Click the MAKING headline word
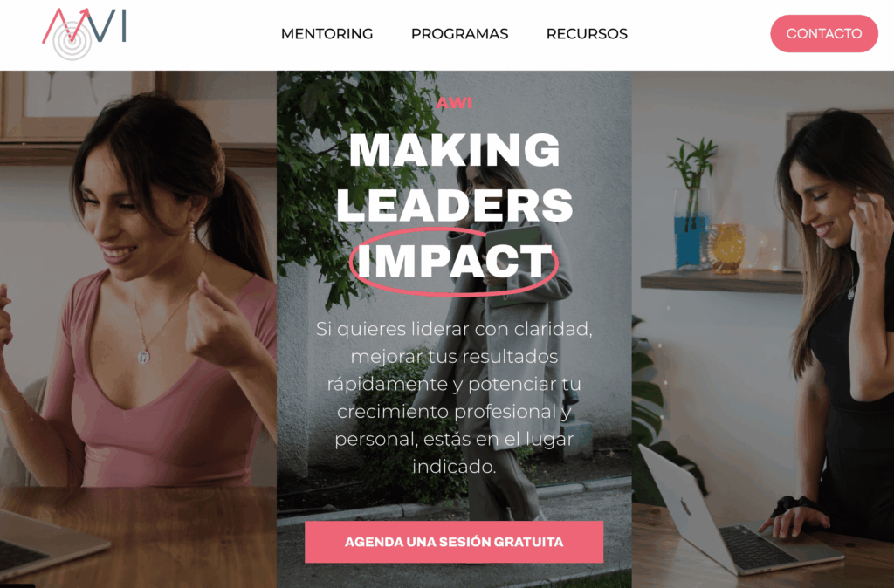This screenshot has width=894, height=588. point(454,150)
